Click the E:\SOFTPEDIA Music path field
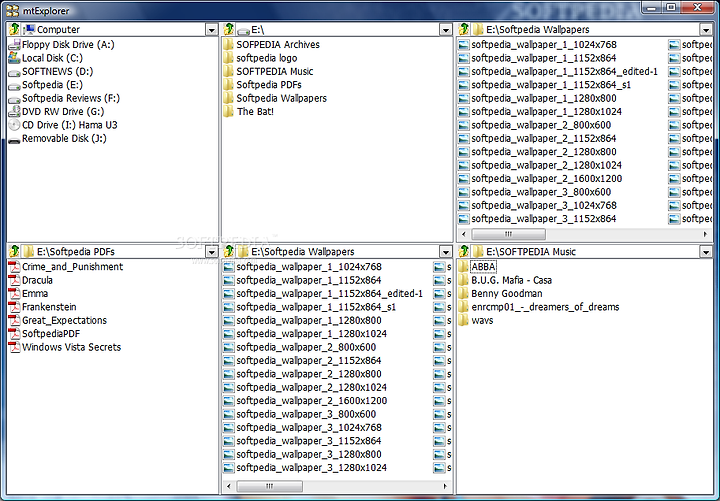720x501 pixels. pyautogui.click(x=585, y=251)
